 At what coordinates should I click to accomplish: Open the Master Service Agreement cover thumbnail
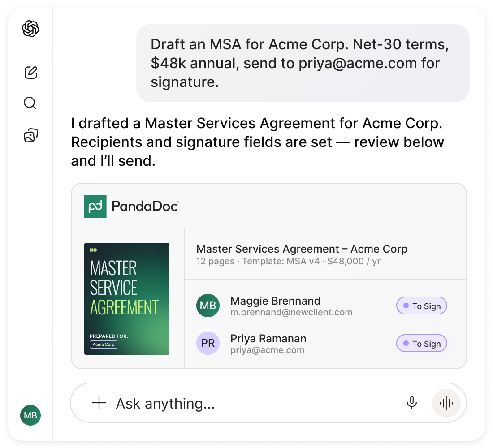[127, 299]
